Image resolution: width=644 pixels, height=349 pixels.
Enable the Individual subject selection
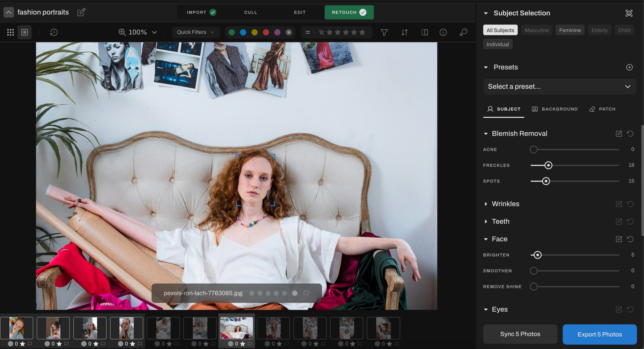tap(497, 44)
